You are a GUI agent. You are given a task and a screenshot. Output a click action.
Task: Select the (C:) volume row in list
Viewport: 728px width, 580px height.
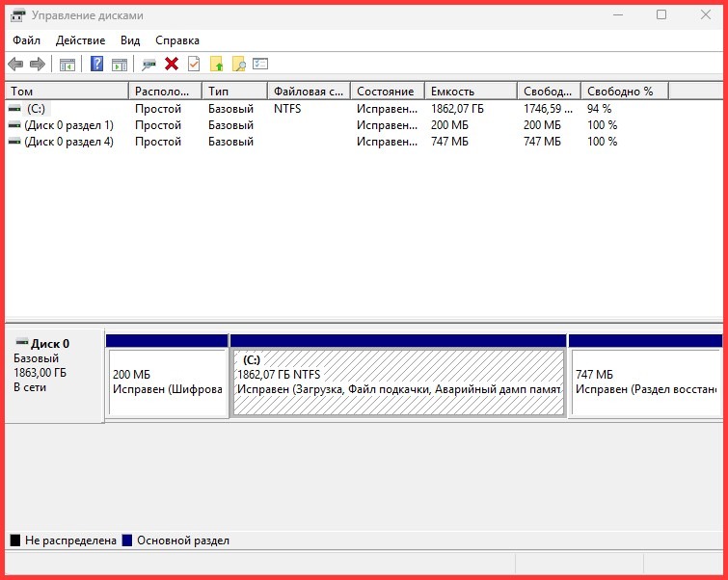[36, 109]
